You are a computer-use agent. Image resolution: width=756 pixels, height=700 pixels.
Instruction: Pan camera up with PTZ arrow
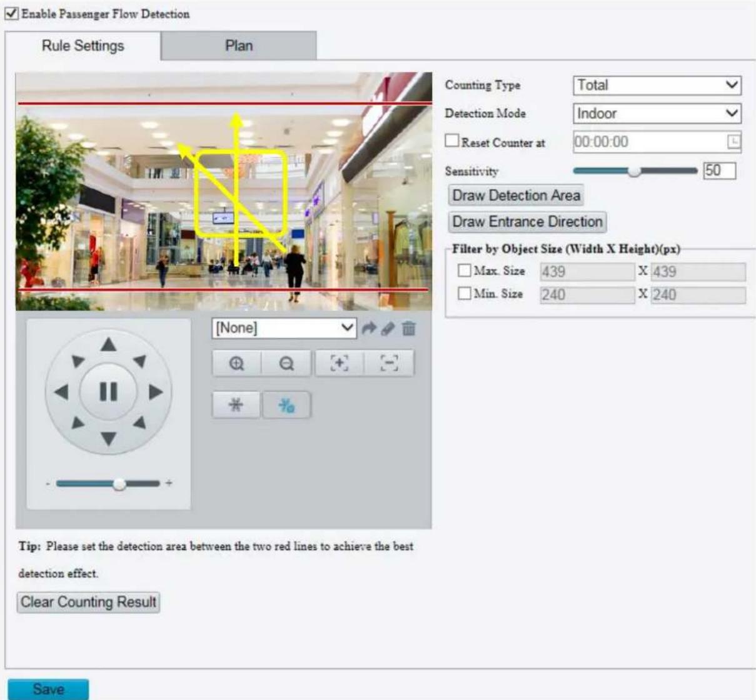click(x=109, y=344)
